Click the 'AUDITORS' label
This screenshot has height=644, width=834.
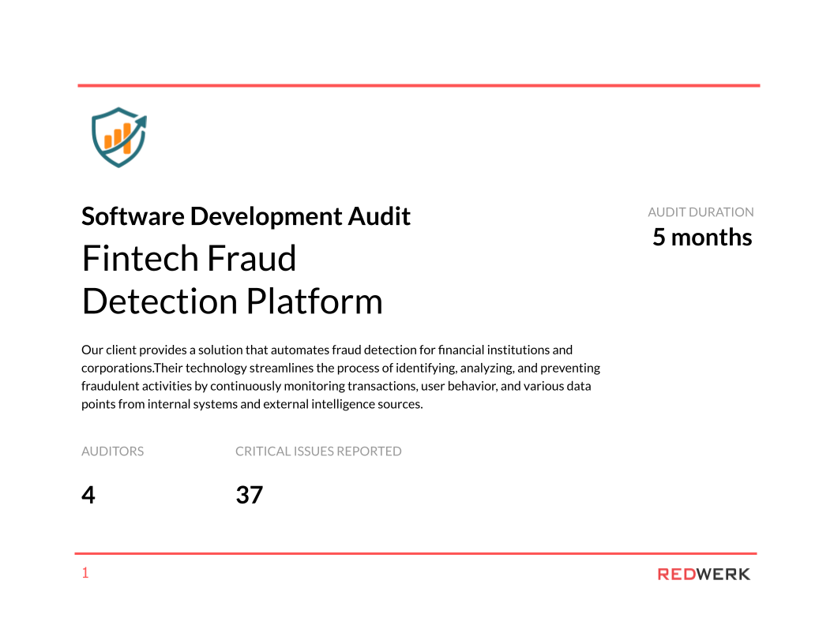113,451
